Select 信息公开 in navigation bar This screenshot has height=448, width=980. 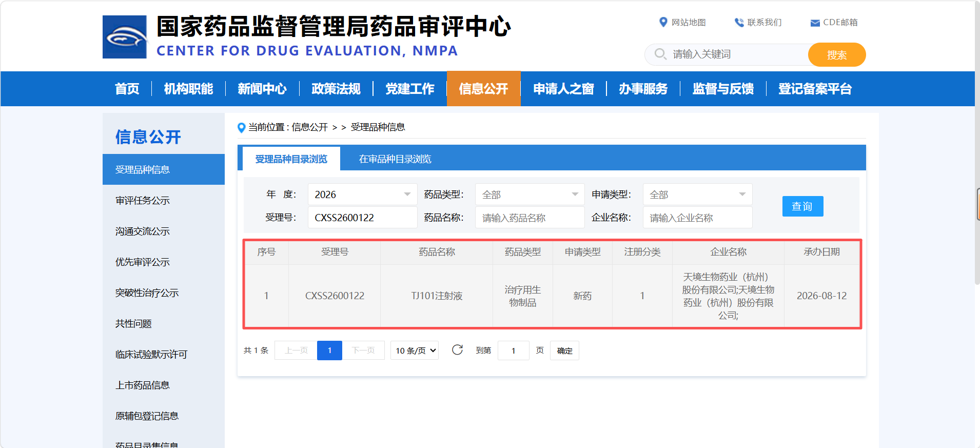pyautogui.click(x=484, y=89)
